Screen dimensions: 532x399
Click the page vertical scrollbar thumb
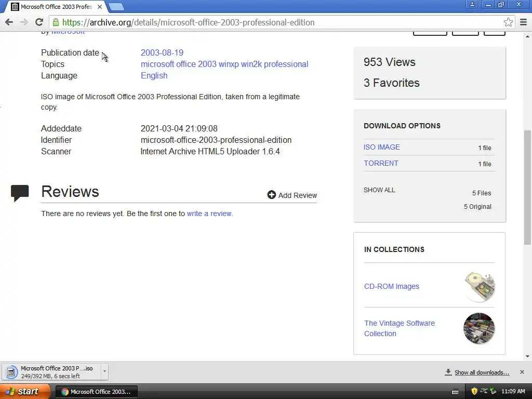point(527,187)
